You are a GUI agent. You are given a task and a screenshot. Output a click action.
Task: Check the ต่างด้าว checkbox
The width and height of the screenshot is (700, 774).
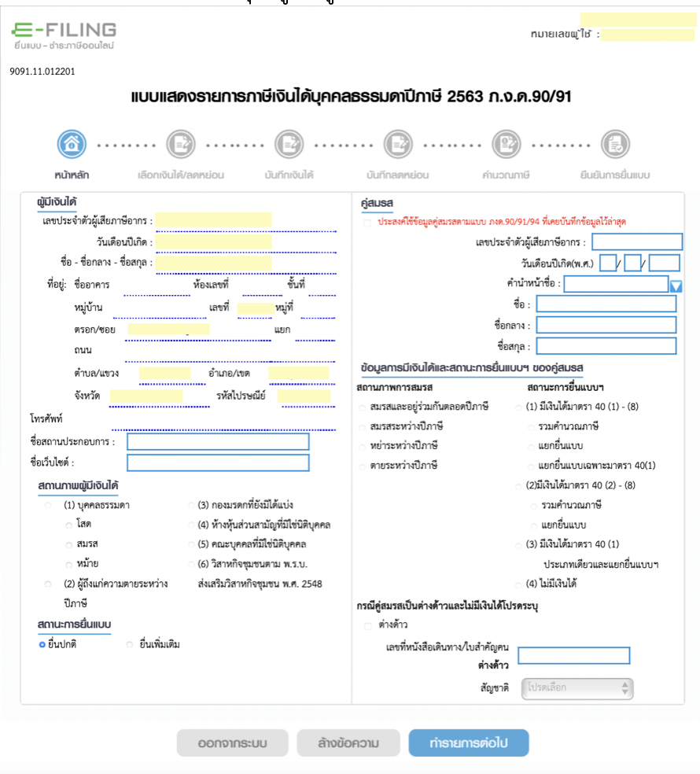point(368,625)
